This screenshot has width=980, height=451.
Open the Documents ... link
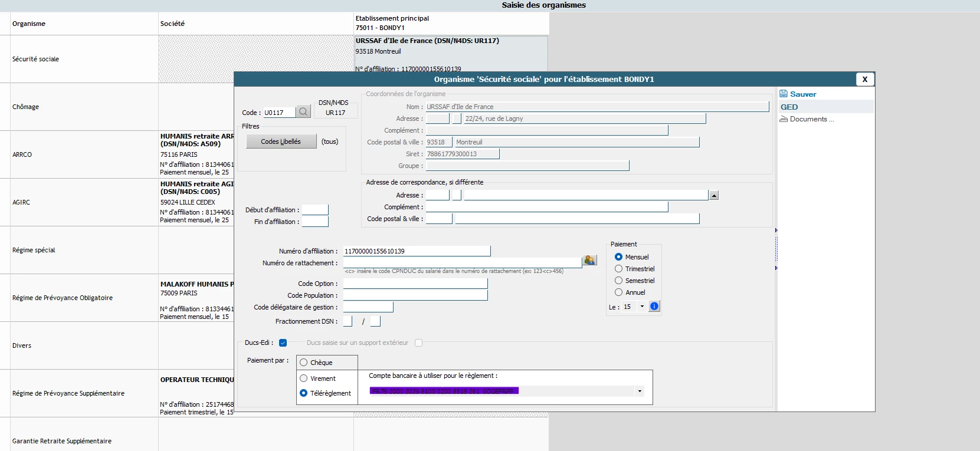[x=812, y=119]
